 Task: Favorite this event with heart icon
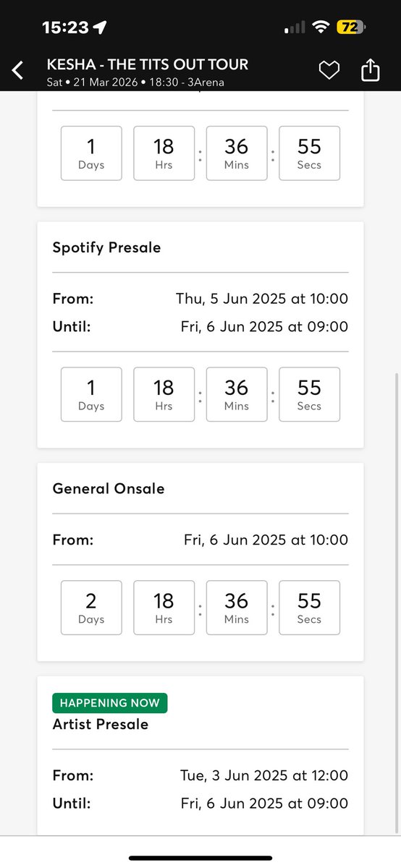[329, 70]
